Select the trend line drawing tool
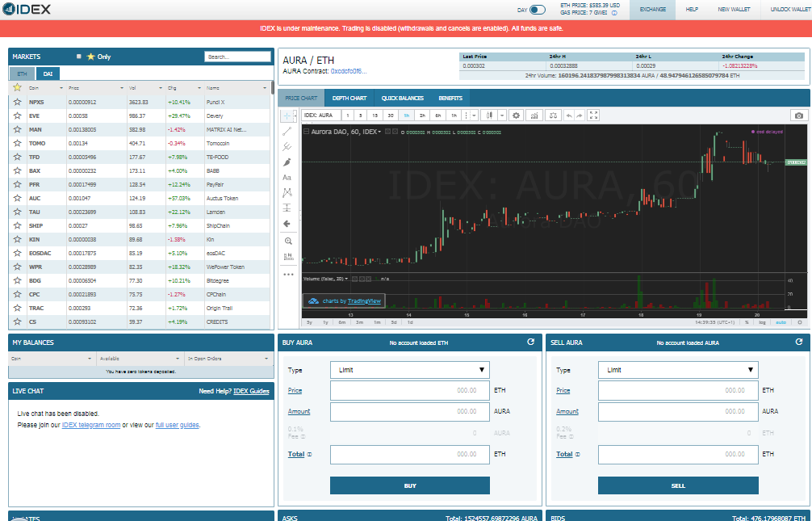Image resolution: width=812 pixels, height=521 pixels. (287, 131)
